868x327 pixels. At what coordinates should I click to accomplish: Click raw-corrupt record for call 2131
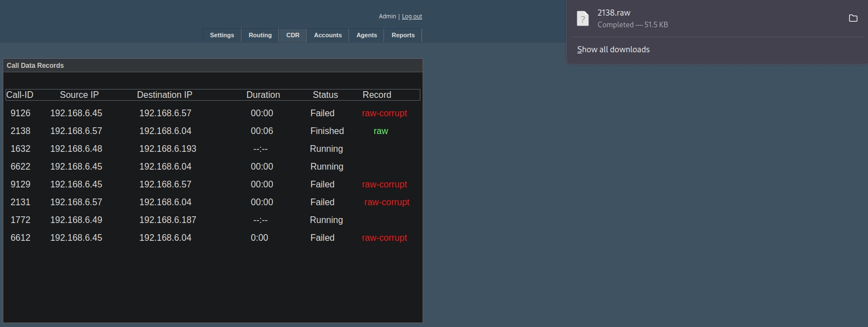[386, 202]
